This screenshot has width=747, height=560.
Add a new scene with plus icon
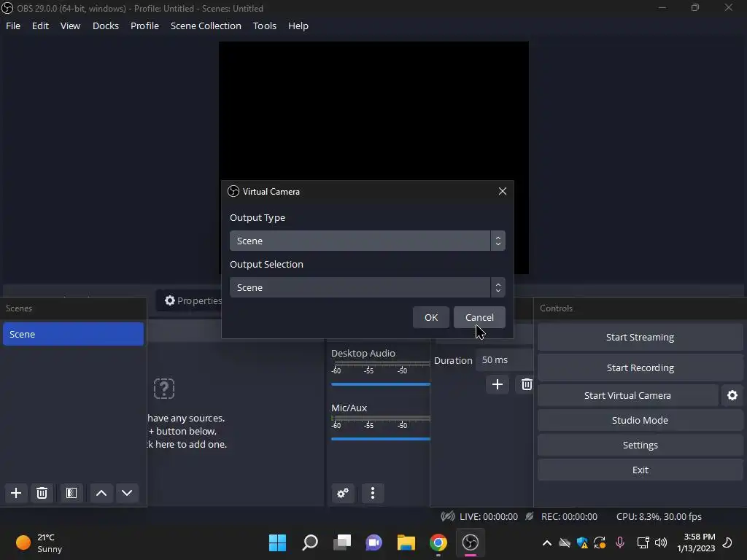point(16,493)
